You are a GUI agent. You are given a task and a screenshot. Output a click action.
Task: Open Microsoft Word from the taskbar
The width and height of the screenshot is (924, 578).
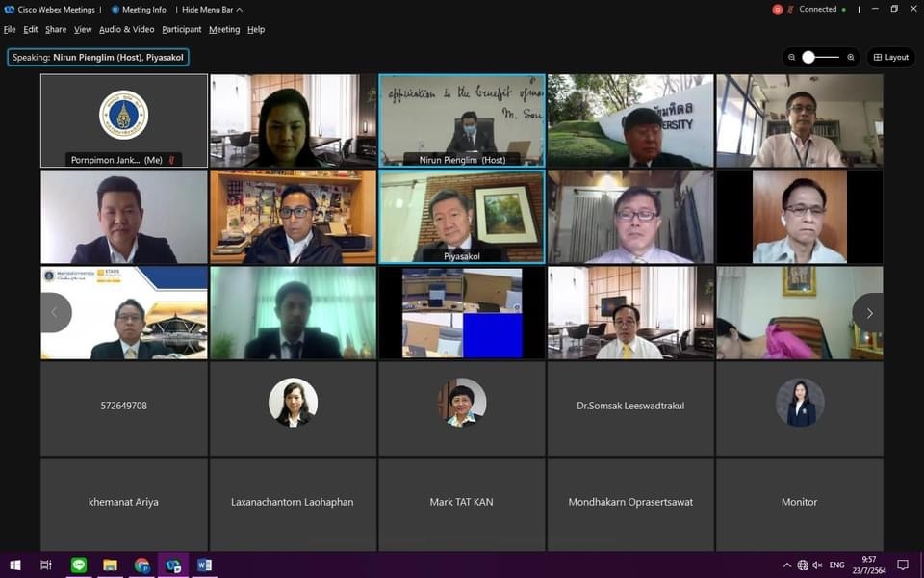[x=204, y=565]
